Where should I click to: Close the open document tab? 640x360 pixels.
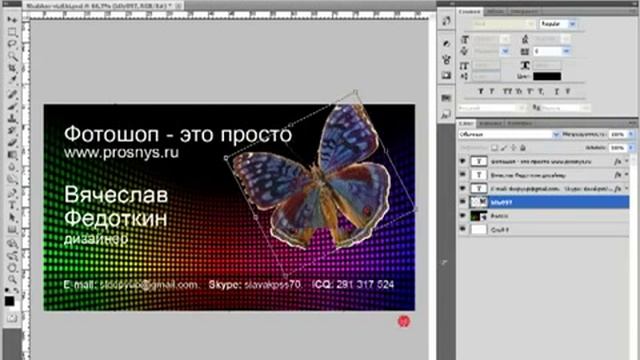click(x=179, y=6)
